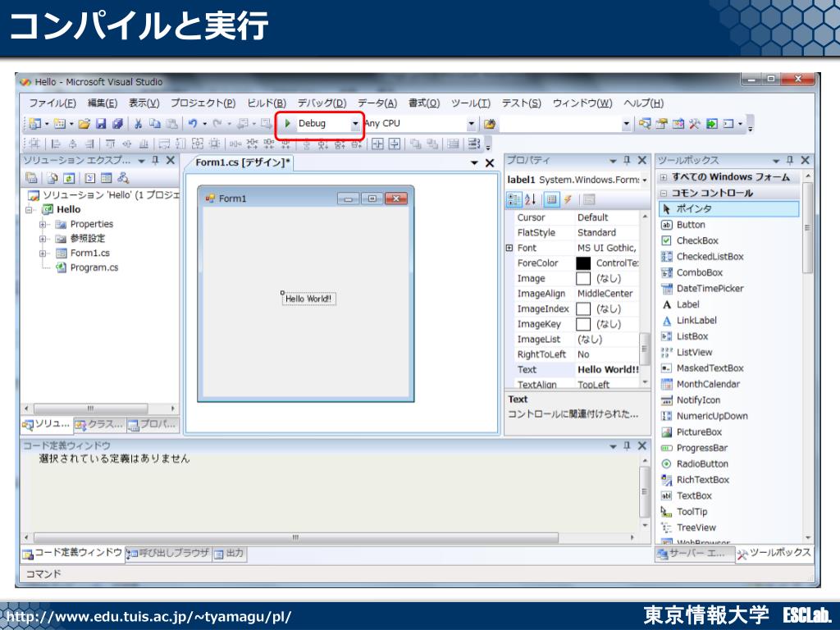Screen dimensions: 840x630
Task: Open the Debug configuration dropdown
Action: 354,124
